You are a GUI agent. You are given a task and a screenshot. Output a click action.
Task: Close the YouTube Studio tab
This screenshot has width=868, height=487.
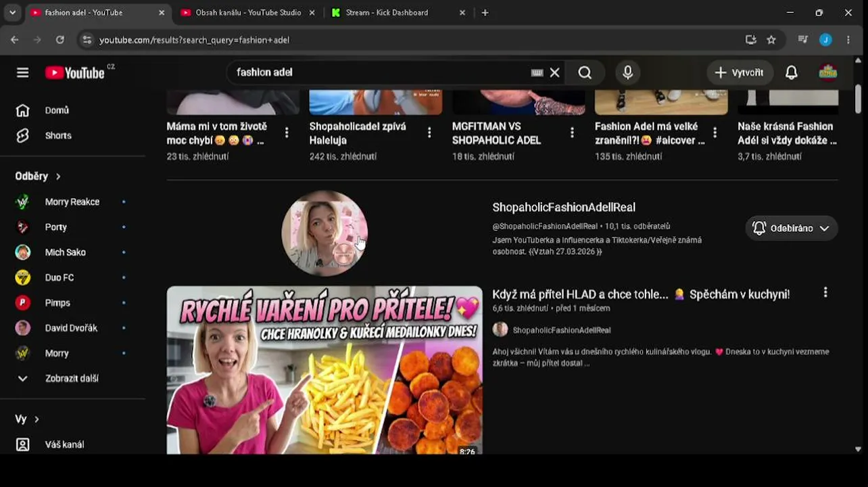coord(313,13)
